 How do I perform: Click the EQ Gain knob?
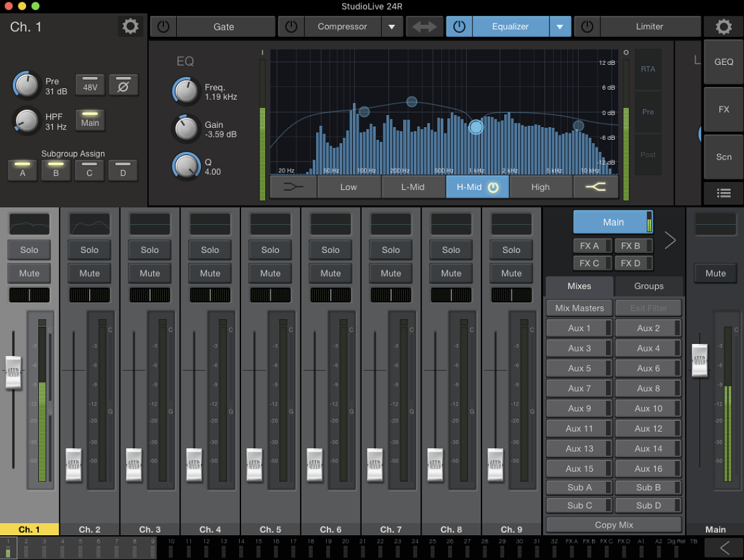(x=186, y=129)
